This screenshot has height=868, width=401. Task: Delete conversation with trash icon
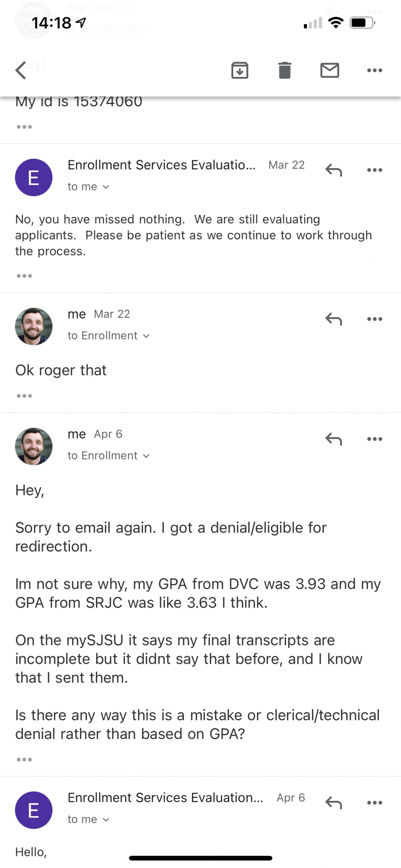click(x=285, y=71)
